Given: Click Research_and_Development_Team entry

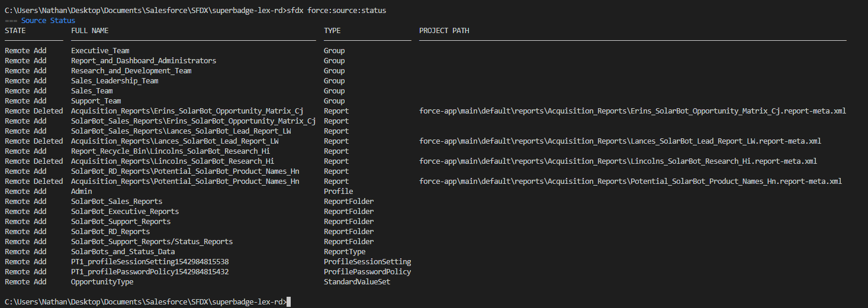Looking at the screenshot, I should pos(131,71).
